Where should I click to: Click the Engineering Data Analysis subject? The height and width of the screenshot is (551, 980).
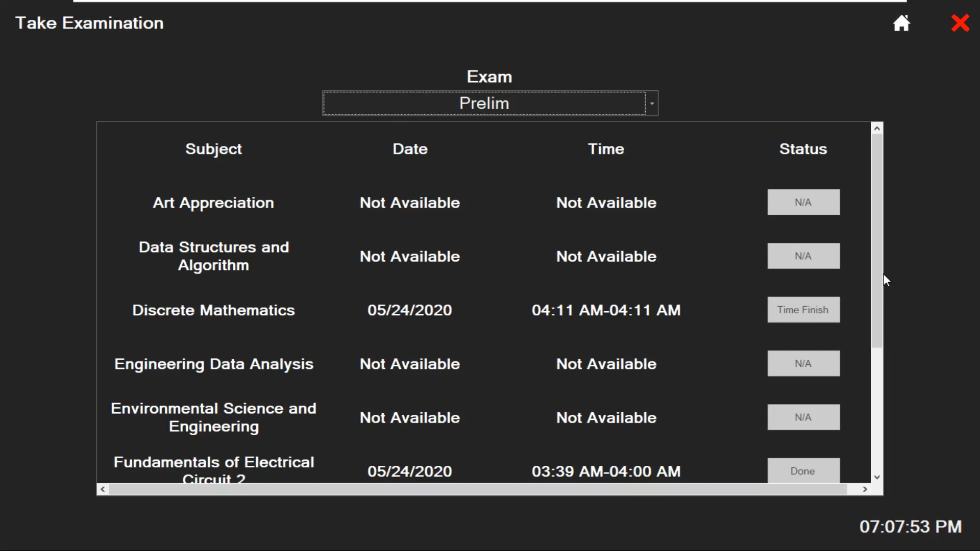click(x=213, y=364)
